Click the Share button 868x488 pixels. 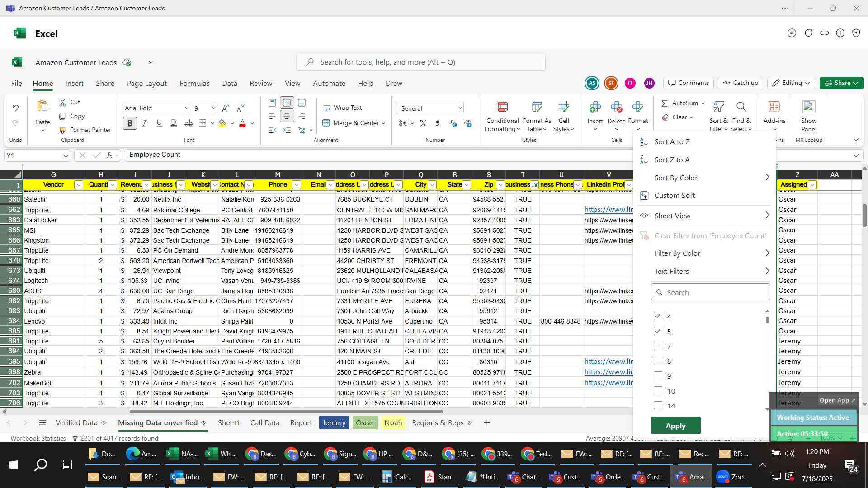coord(841,83)
